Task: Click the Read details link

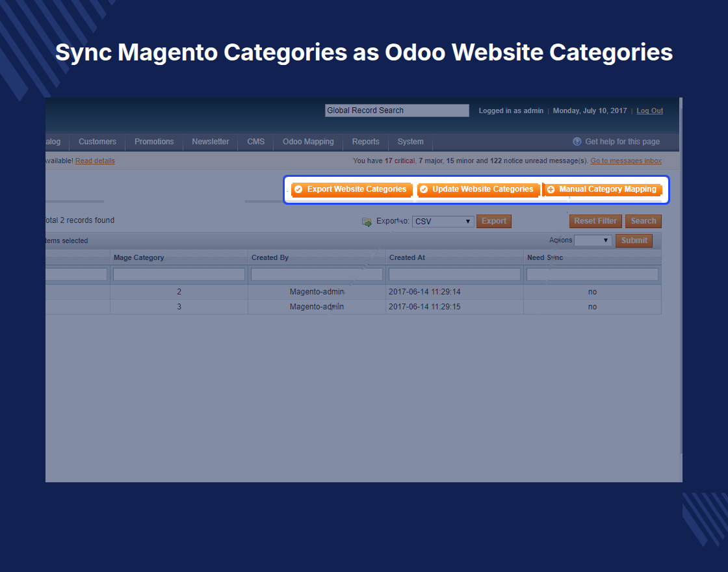Action: [95, 161]
